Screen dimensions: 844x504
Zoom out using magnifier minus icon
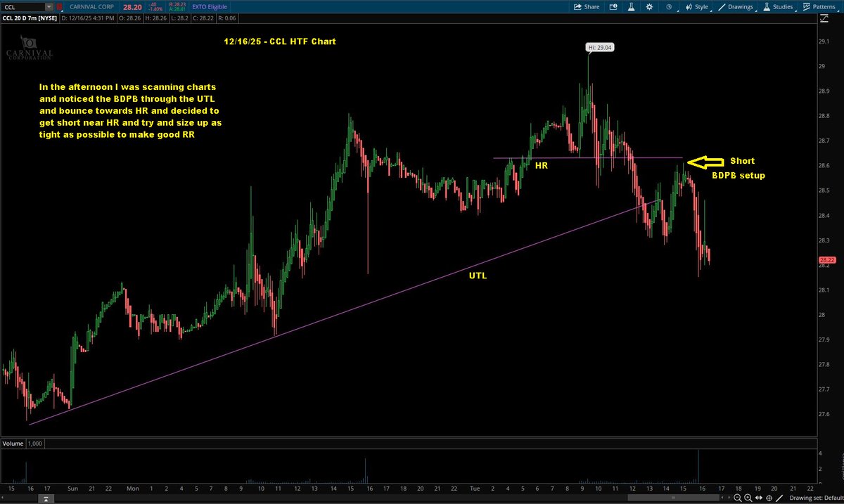pos(738,498)
